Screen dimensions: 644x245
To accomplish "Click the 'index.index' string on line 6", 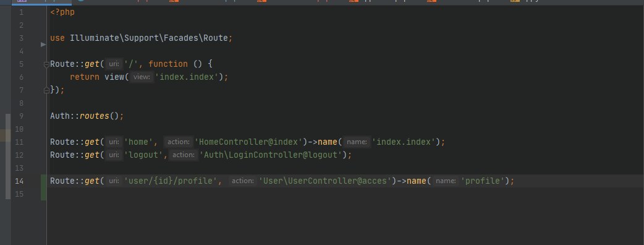I will pyautogui.click(x=187, y=77).
